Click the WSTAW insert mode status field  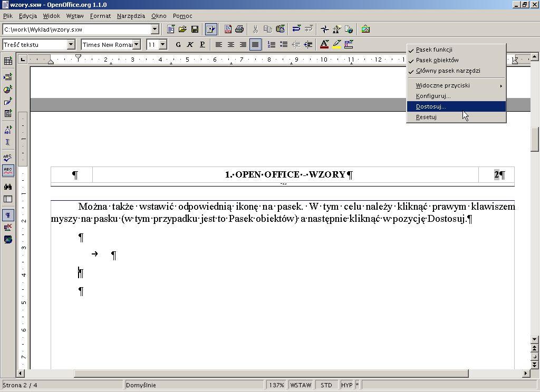click(x=301, y=385)
